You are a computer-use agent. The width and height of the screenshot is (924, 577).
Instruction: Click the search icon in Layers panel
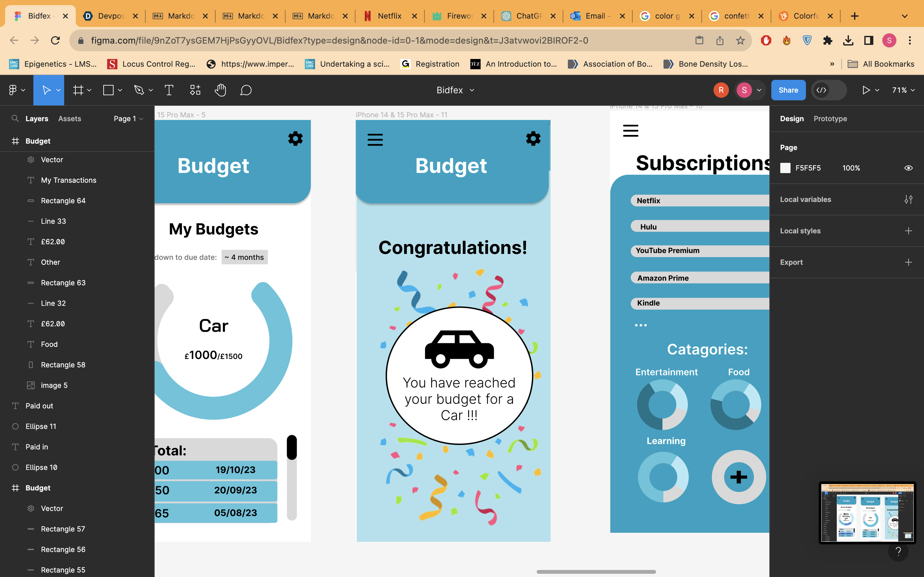tap(15, 118)
